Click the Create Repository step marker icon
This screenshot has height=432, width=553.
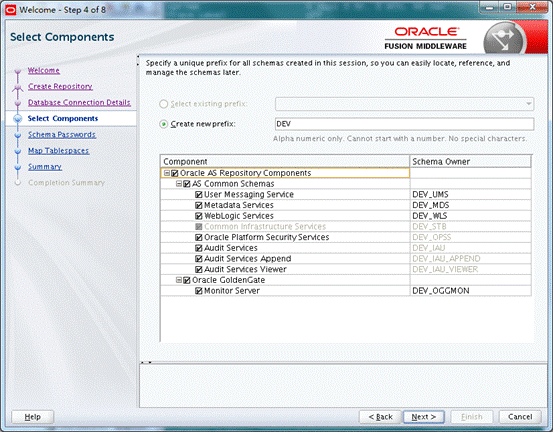[18, 87]
